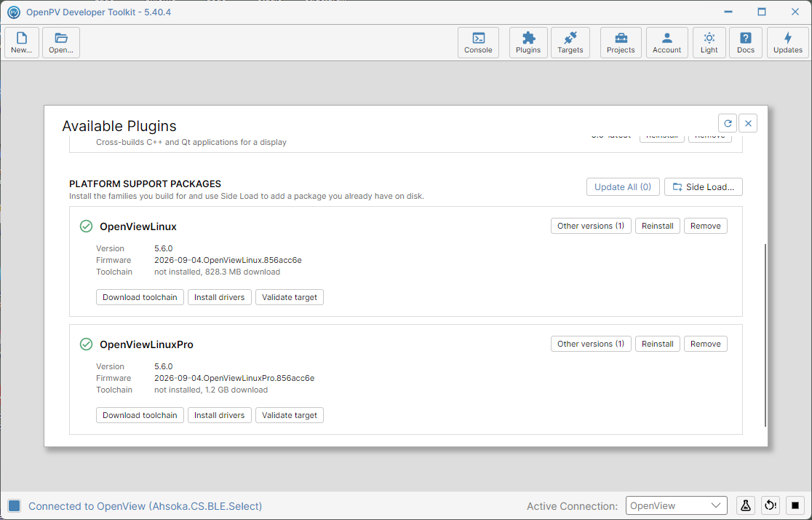Open the Projects toolbox item
Image resolution: width=812 pixels, height=520 pixels.
[x=621, y=42]
